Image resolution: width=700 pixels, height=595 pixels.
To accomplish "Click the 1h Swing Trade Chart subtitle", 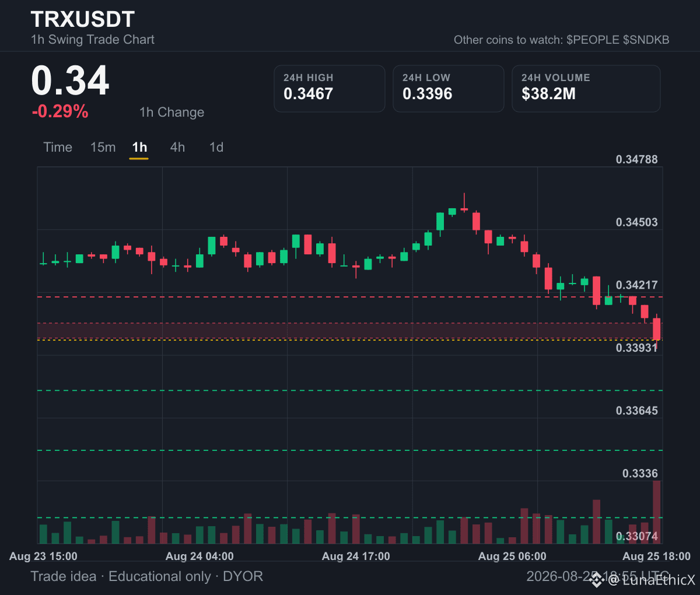I will click(x=93, y=40).
